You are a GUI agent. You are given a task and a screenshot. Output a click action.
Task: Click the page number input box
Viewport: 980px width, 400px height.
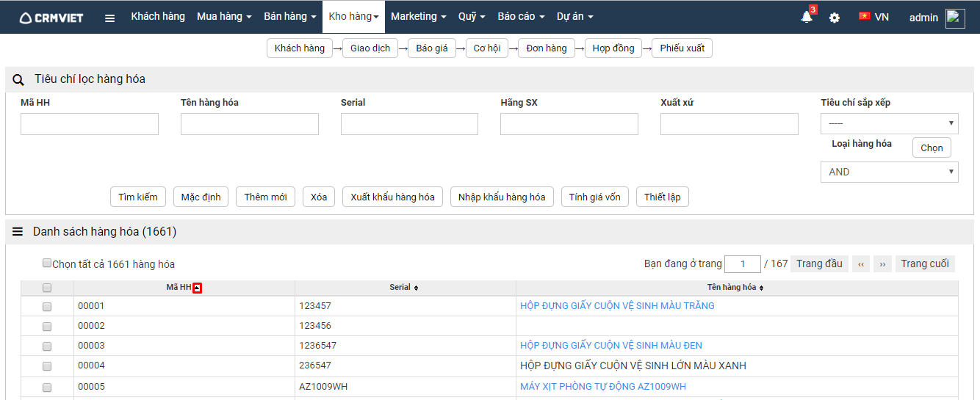[x=743, y=264]
